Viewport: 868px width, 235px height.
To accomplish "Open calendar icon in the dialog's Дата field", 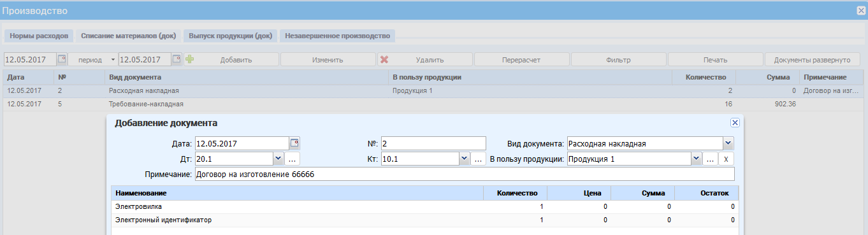I will tap(294, 143).
